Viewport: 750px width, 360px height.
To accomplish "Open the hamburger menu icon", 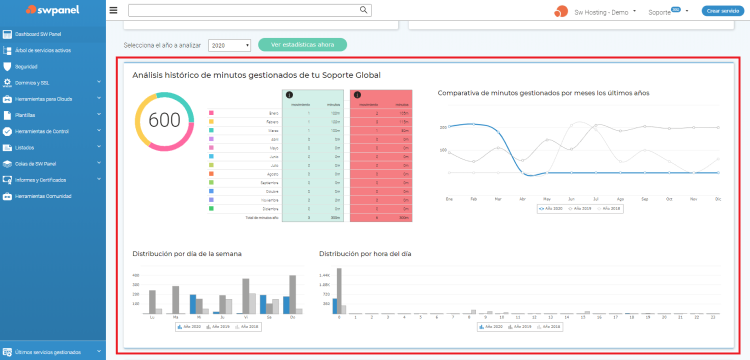I will (113, 10).
